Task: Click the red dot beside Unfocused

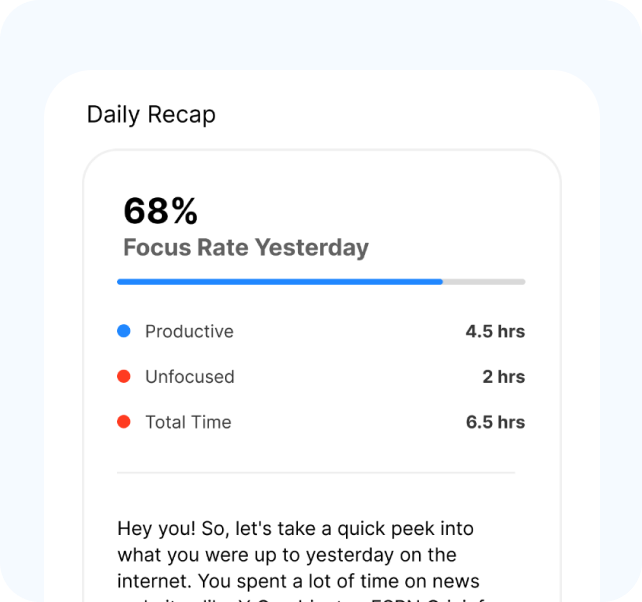Action: tap(124, 377)
